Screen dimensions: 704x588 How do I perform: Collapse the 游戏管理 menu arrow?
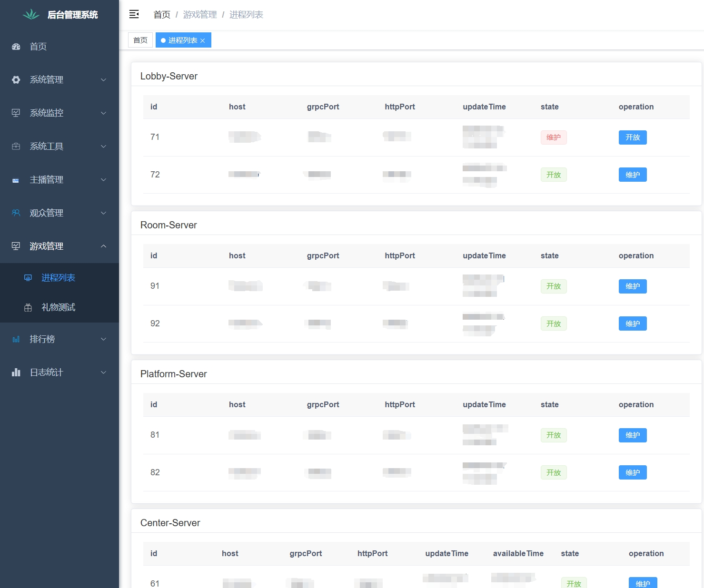(103, 246)
